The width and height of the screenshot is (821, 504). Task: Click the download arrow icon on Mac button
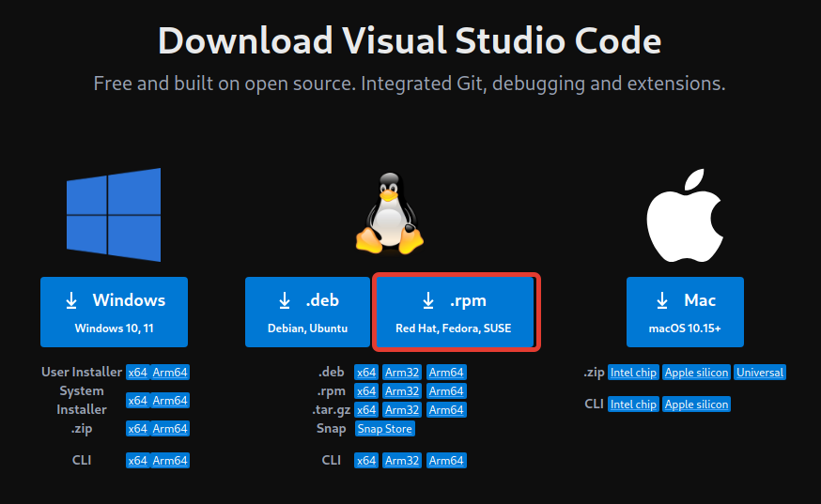662,301
